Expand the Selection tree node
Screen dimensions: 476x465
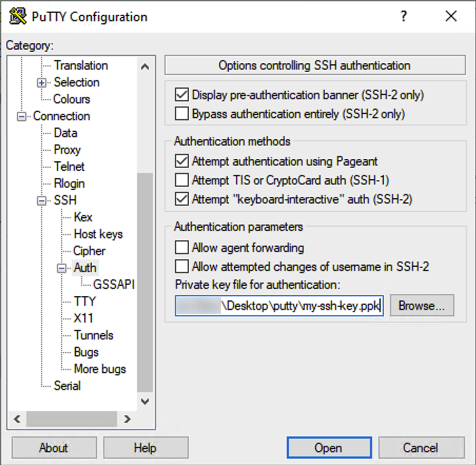point(42,83)
